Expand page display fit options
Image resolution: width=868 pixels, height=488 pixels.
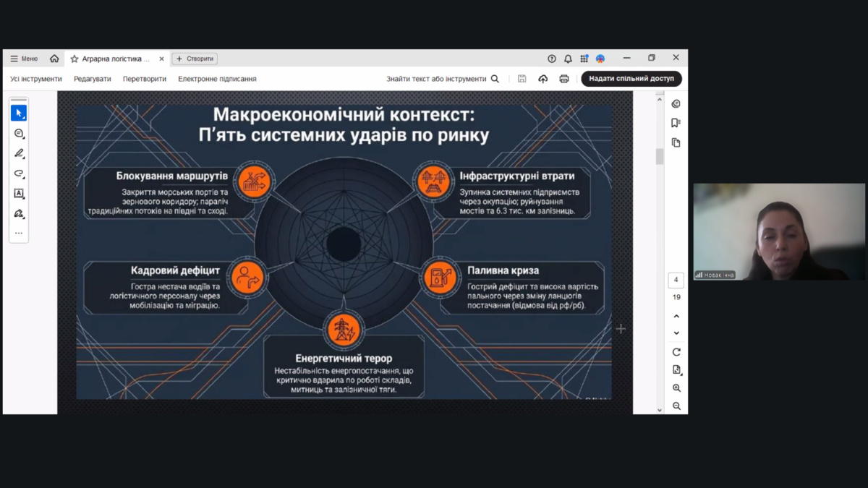click(676, 370)
